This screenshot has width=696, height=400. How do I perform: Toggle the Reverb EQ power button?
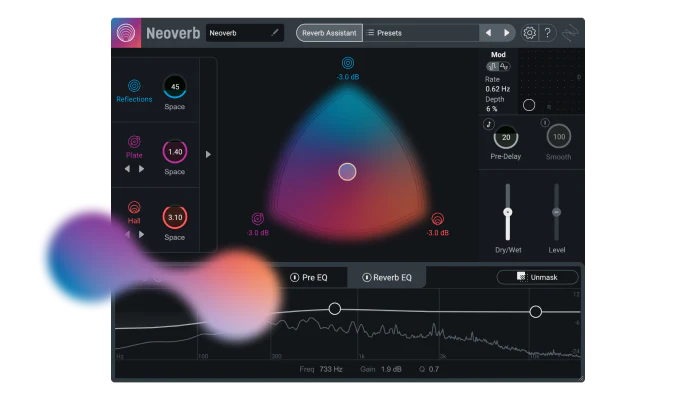(367, 277)
